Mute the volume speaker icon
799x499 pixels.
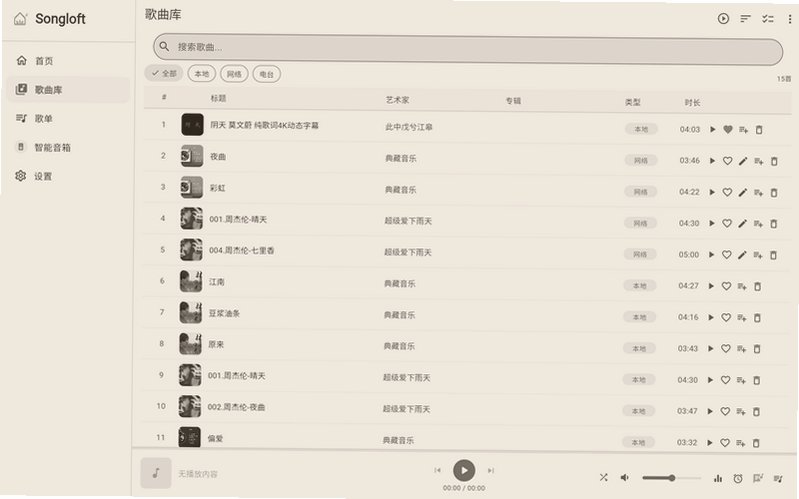pyautogui.click(x=624, y=477)
